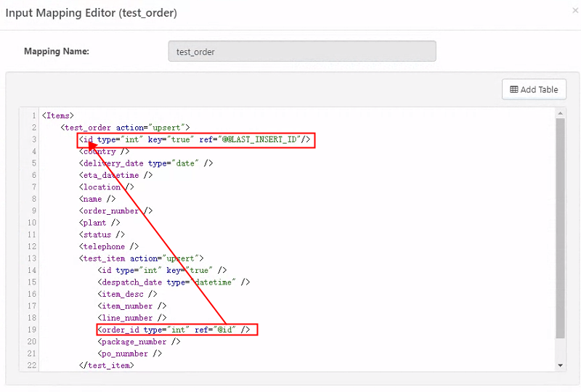
Task: Click the test_order action="upsert" line
Action: (125, 128)
